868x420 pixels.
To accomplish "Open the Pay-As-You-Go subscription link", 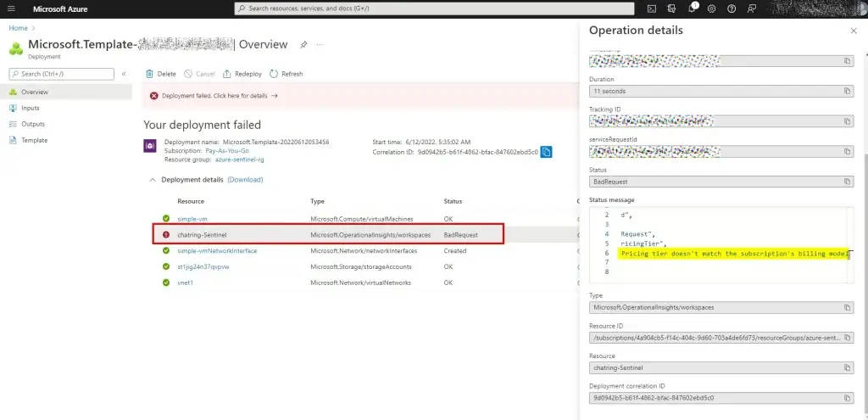I will (227, 151).
